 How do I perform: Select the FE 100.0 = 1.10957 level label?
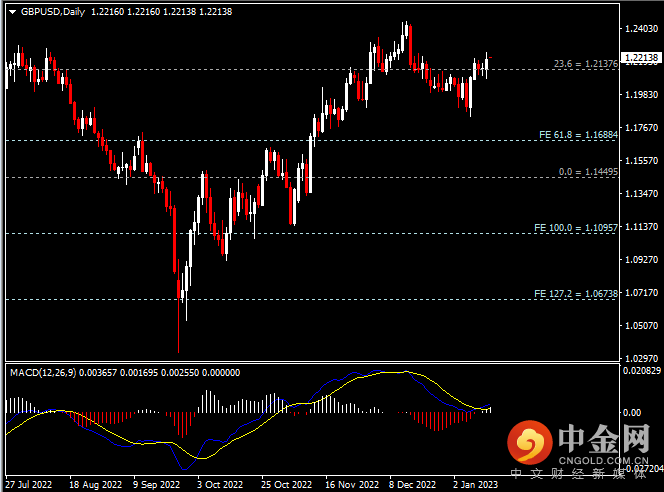[574, 228]
